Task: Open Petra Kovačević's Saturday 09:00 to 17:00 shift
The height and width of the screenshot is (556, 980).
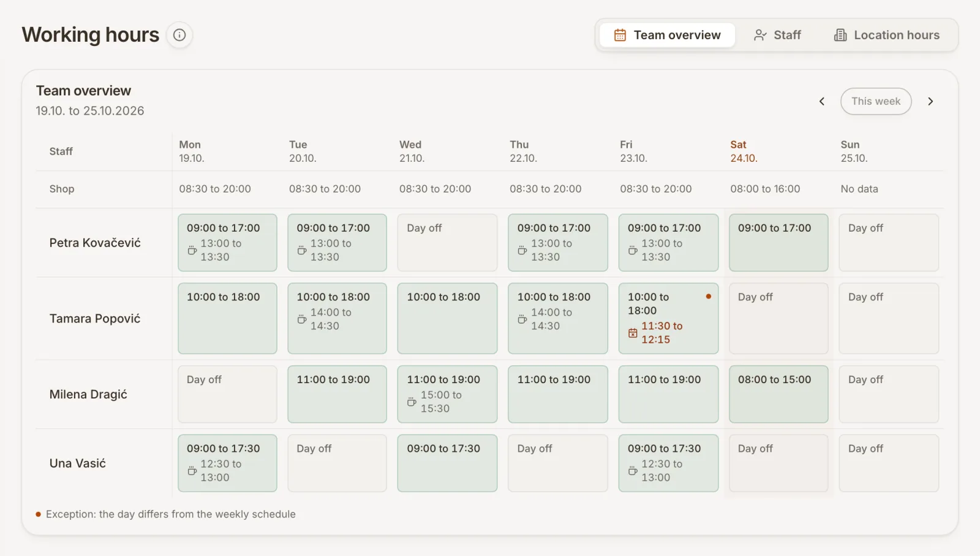Action: click(x=778, y=242)
